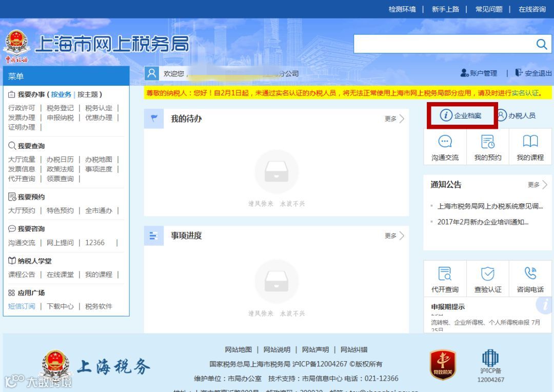Click the search magnifier icon
The height and width of the screenshot is (392, 554).
(x=541, y=44)
